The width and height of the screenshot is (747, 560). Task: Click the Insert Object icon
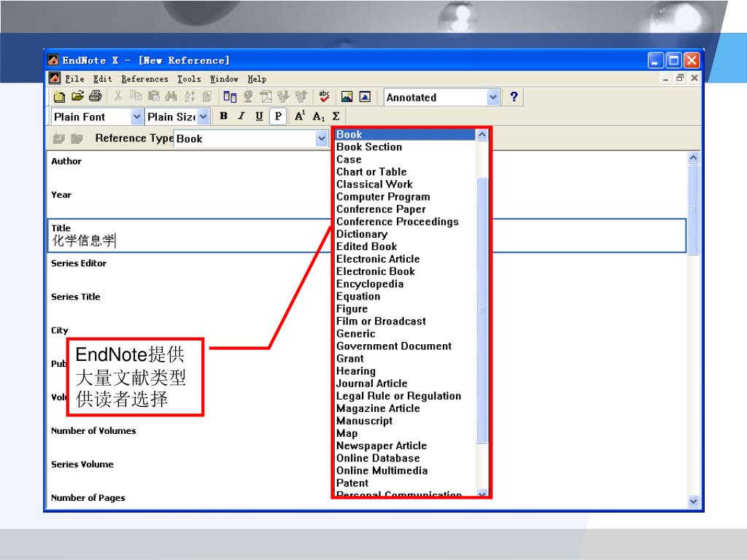(365, 97)
